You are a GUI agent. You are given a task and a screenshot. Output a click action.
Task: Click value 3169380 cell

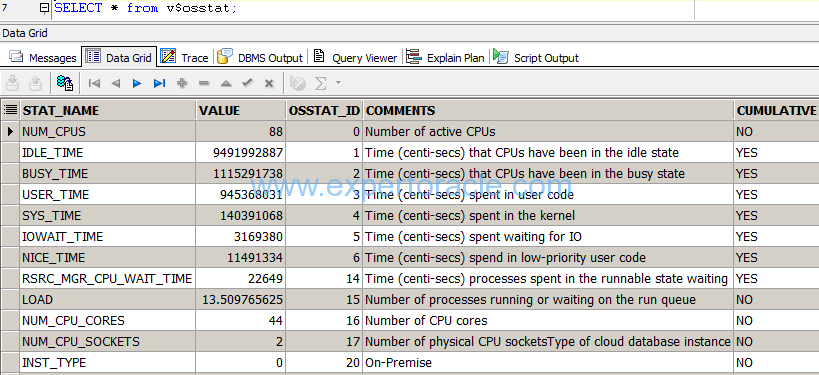241,237
